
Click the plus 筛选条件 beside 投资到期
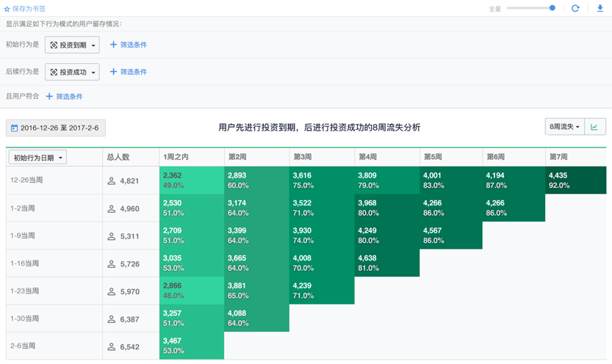point(129,45)
